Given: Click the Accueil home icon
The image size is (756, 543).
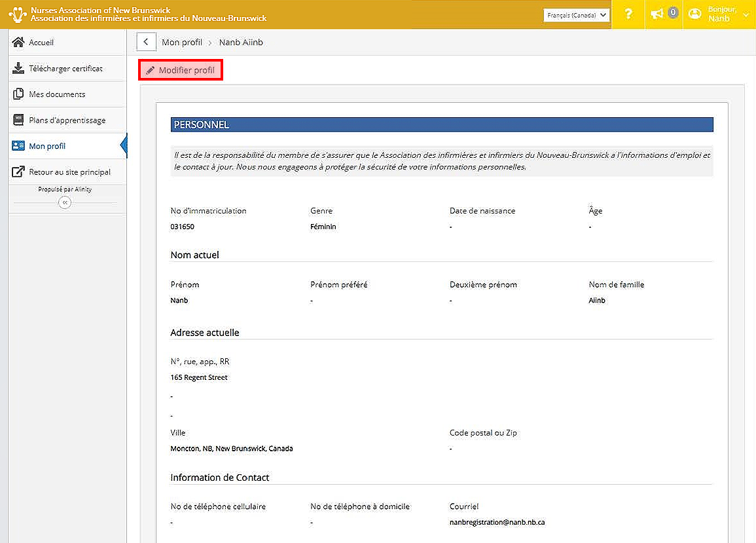Looking at the screenshot, I should click(x=18, y=43).
